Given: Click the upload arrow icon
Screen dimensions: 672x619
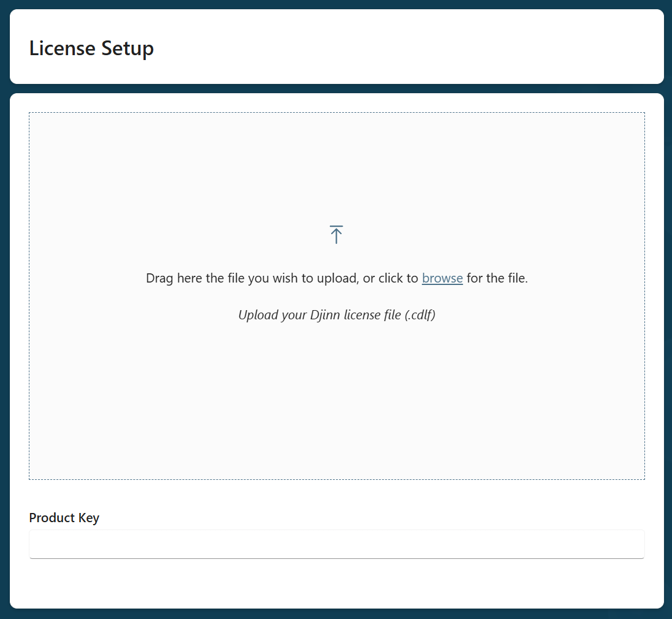Looking at the screenshot, I should [336, 235].
